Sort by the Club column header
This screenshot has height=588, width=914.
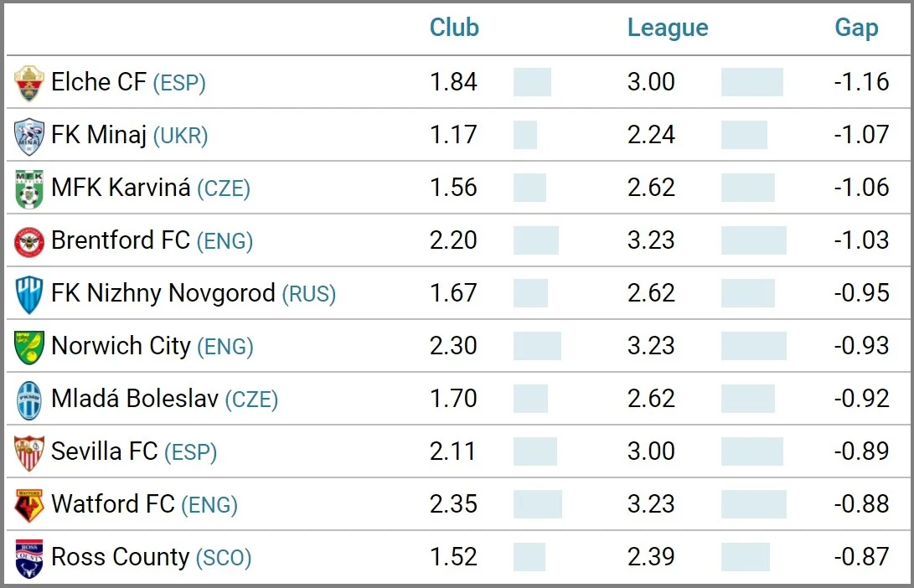(x=454, y=28)
